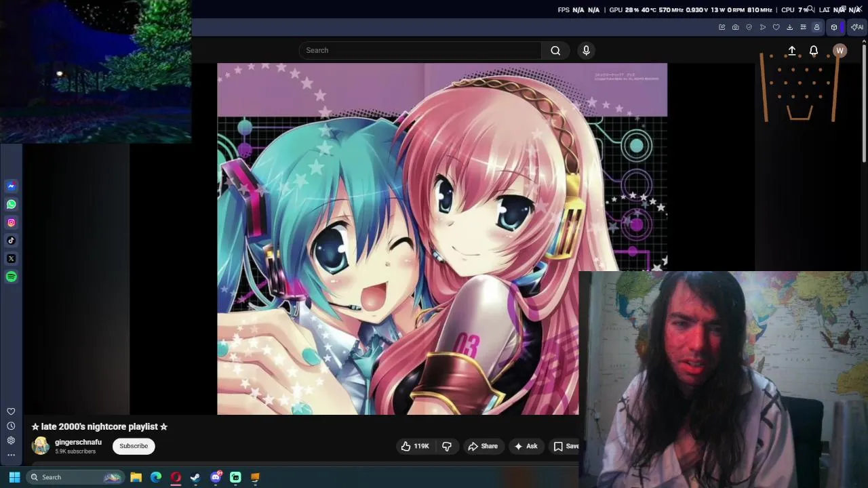Click the scrollbar up arrow
Image resolution: width=868 pixels, height=488 pixels.
pyautogui.click(x=864, y=41)
